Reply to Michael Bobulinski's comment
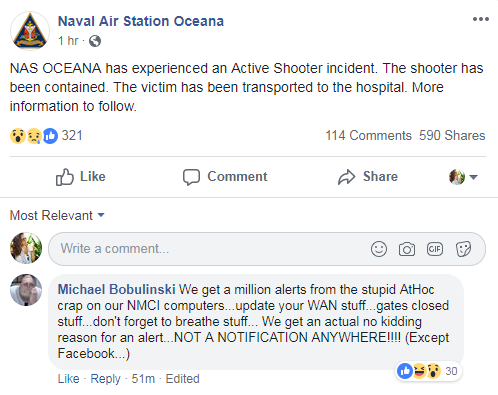 coord(105,379)
